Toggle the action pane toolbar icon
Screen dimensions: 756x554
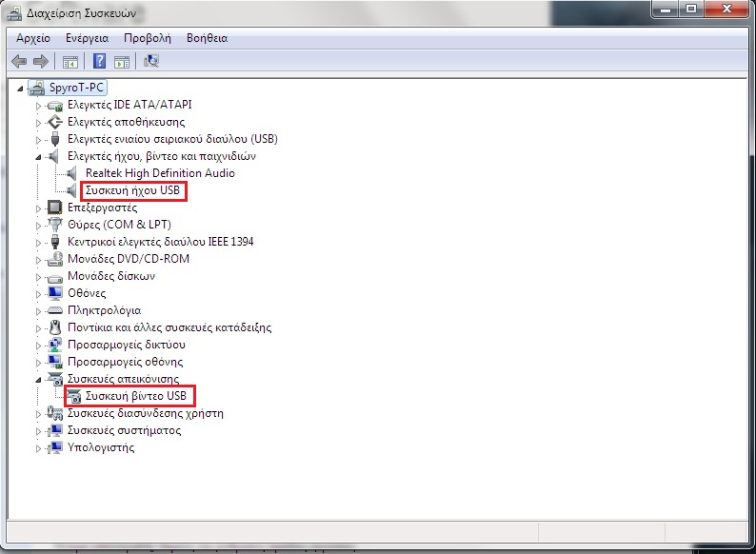122,62
